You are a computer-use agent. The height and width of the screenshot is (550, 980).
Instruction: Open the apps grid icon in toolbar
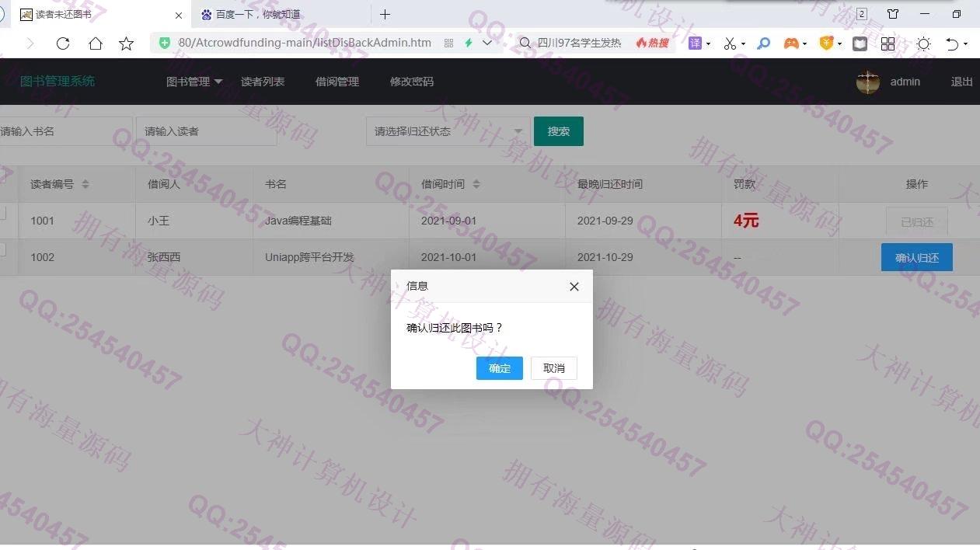(888, 44)
